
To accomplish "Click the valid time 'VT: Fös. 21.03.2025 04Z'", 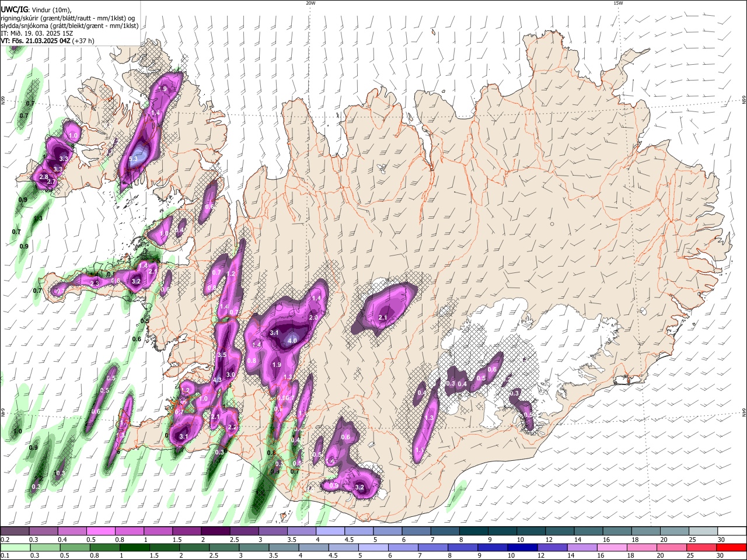I will click(36, 41).
